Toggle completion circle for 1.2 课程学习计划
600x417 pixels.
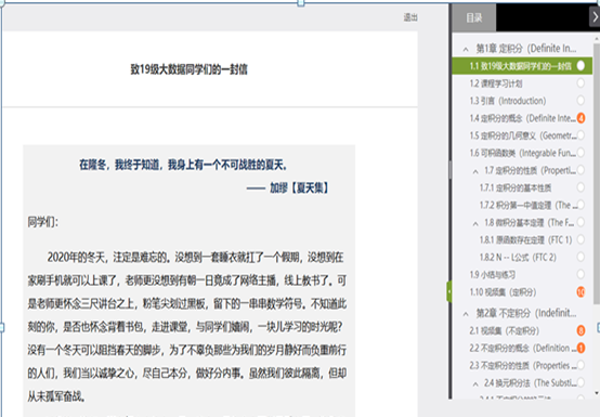(580, 83)
